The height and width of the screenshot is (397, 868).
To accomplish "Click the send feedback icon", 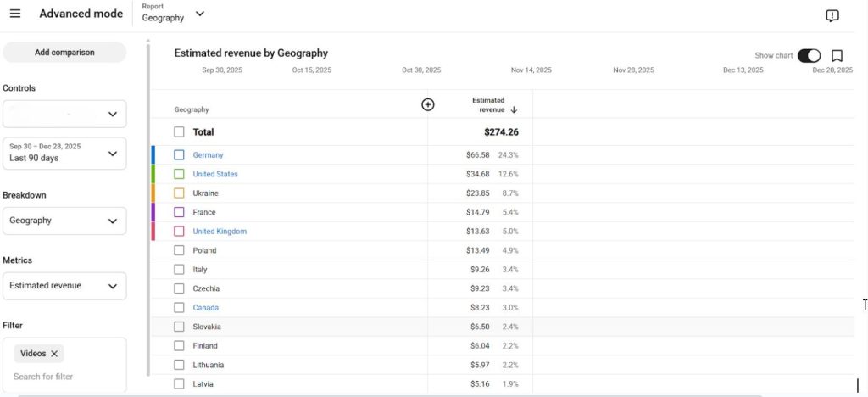I will (x=832, y=15).
